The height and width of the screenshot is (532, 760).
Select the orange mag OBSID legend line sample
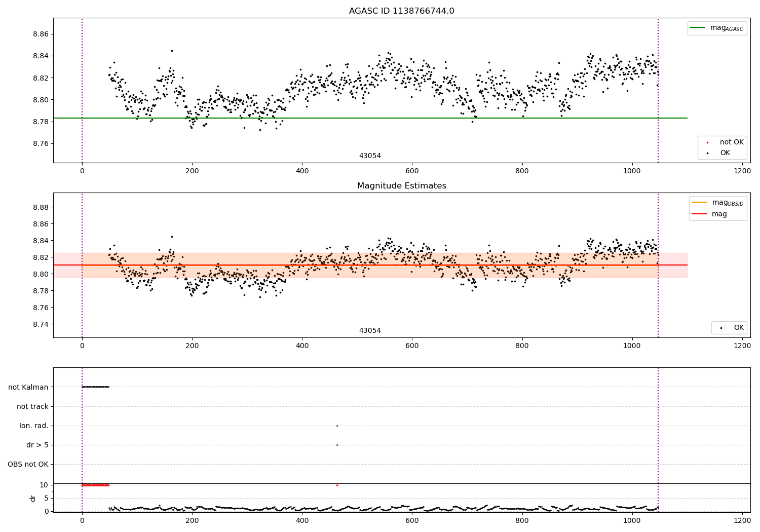click(x=699, y=203)
